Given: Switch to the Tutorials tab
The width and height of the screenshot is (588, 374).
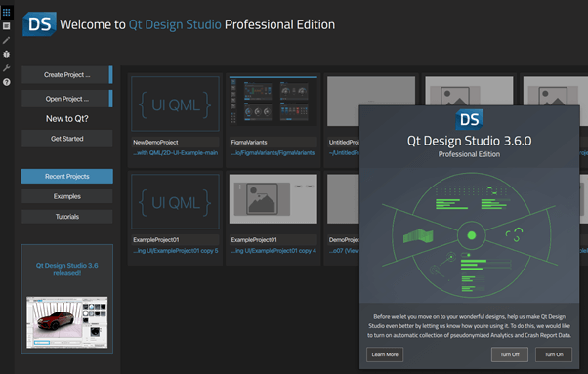Looking at the screenshot, I should click(67, 217).
